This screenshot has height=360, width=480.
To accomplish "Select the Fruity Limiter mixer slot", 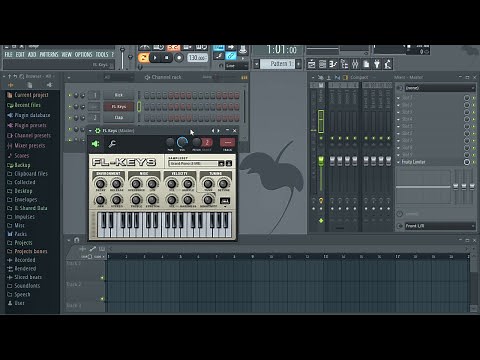I will (429, 162).
